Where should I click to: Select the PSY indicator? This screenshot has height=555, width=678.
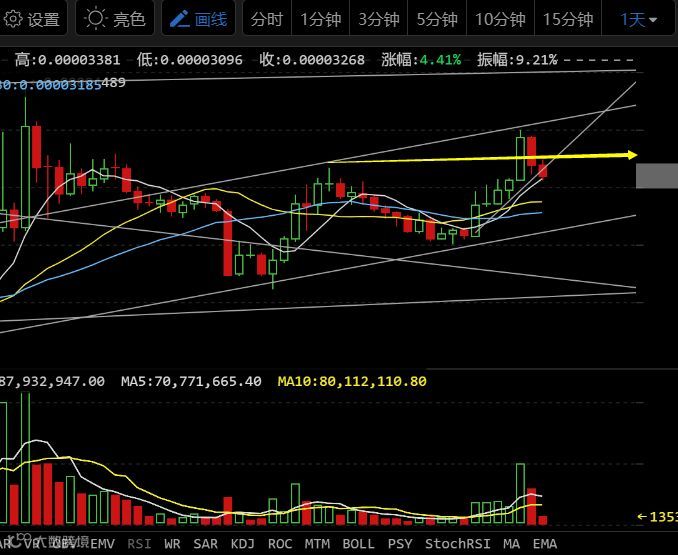(x=400, y=543)
